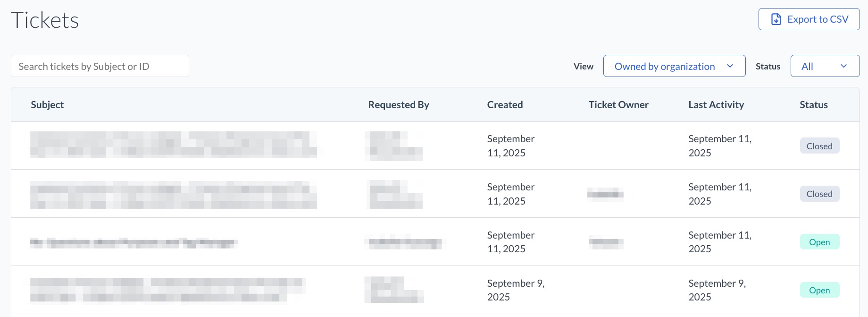This screenshot has height=317, width=868.
Task: Click the Created column header
Action: [x=505, y=105]
